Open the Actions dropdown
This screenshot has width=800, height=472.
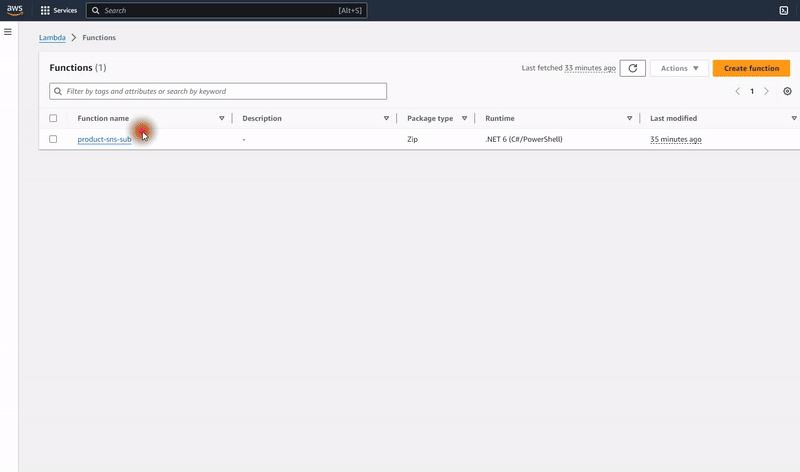(x=680, y=68)
